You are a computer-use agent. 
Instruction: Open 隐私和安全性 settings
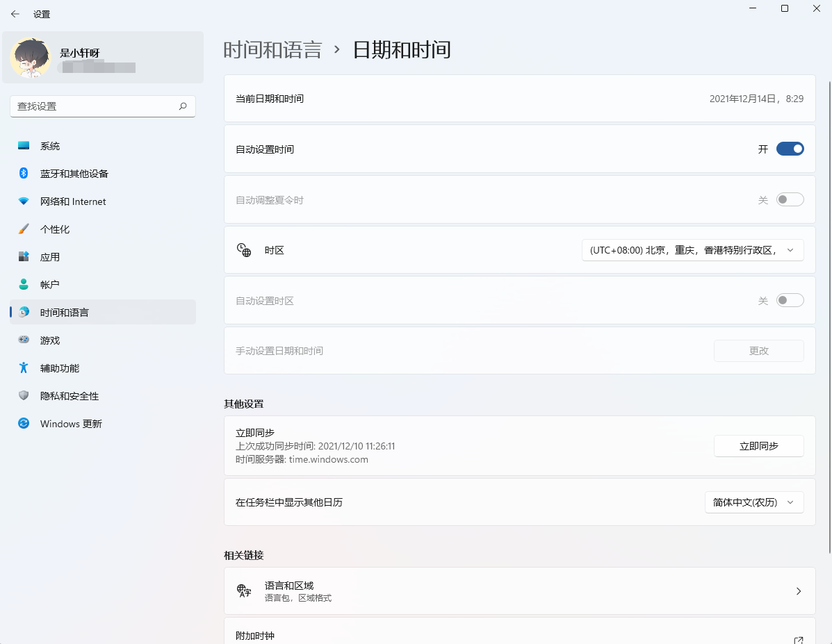click(x=103, y=396)
